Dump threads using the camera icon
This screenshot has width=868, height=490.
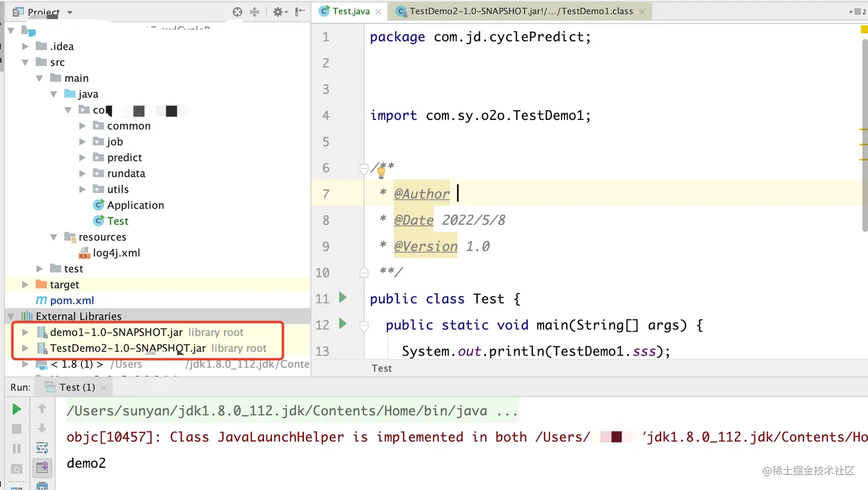(x=17, y=468)
